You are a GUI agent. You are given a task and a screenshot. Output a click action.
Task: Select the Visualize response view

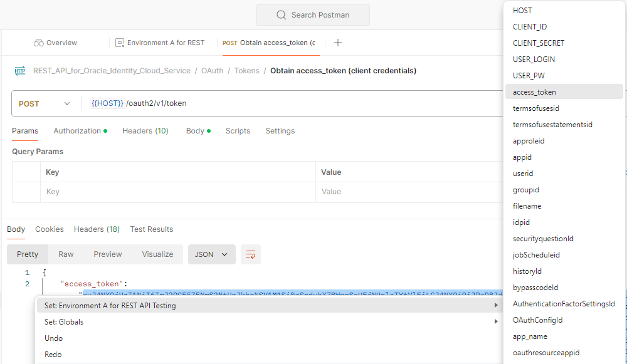157,254
